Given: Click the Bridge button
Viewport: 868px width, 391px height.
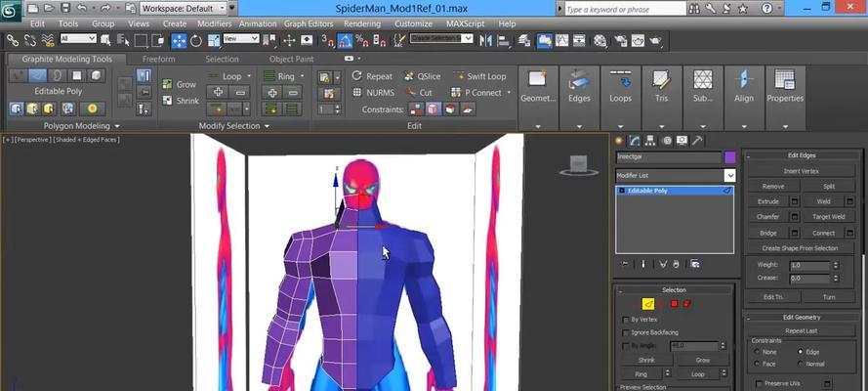Looking at the screenshot, I should pyautogui.click(x=767, y=233).
